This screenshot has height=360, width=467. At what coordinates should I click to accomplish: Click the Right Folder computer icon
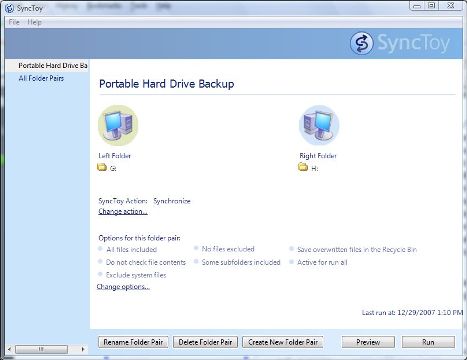319,125
